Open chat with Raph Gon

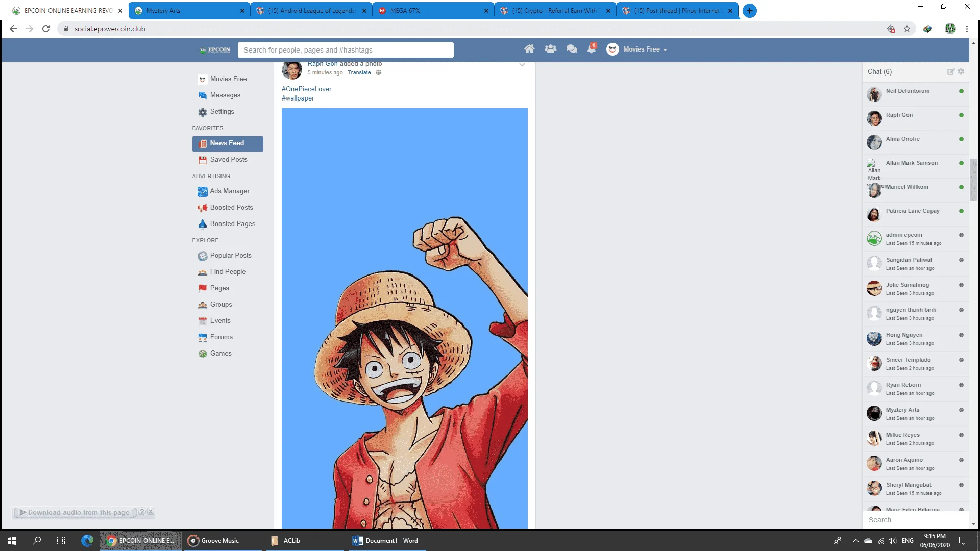coord(916,118)
